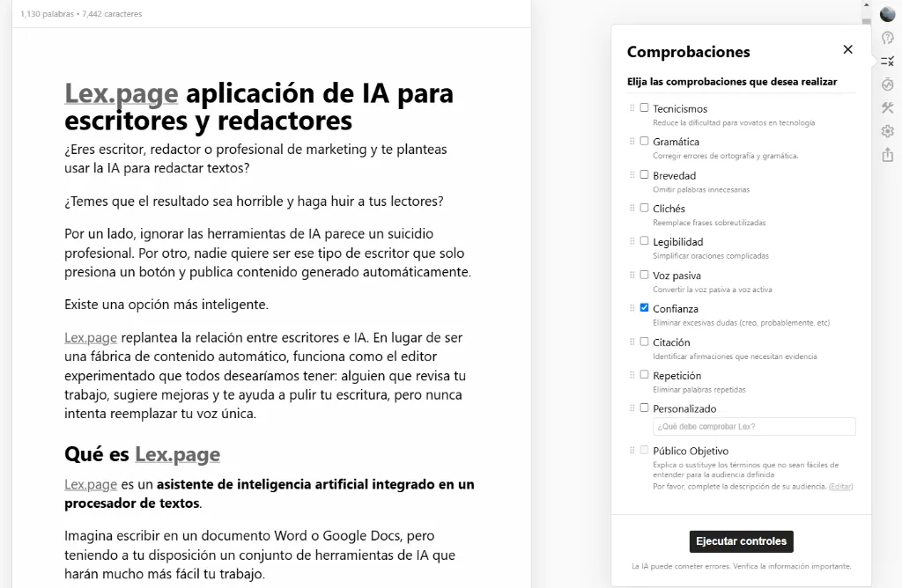The width and height of the screenshot is (902, 588).
Task: Focus the '¿Qué debe comprobar Lex?' field
Action: click(754, 427)
